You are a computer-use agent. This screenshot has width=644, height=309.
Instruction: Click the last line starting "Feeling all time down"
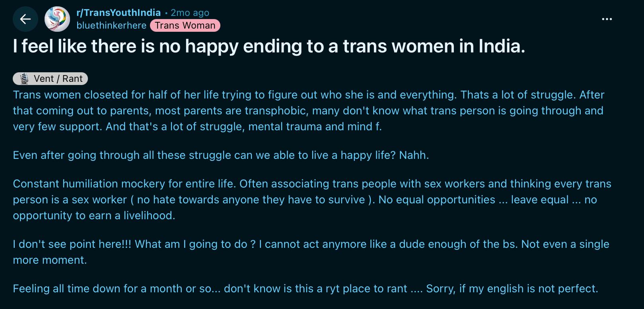coord(305,288)
